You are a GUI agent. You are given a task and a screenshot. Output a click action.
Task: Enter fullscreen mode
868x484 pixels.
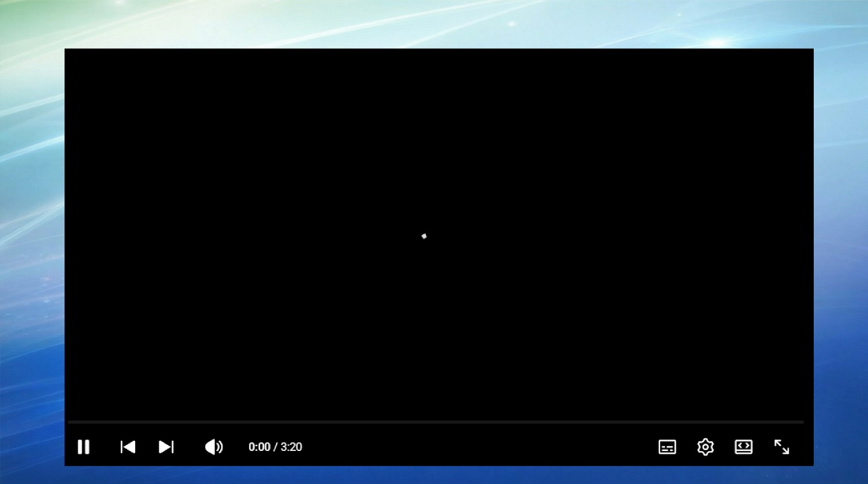pyautogui.click(x=781, y=447)
